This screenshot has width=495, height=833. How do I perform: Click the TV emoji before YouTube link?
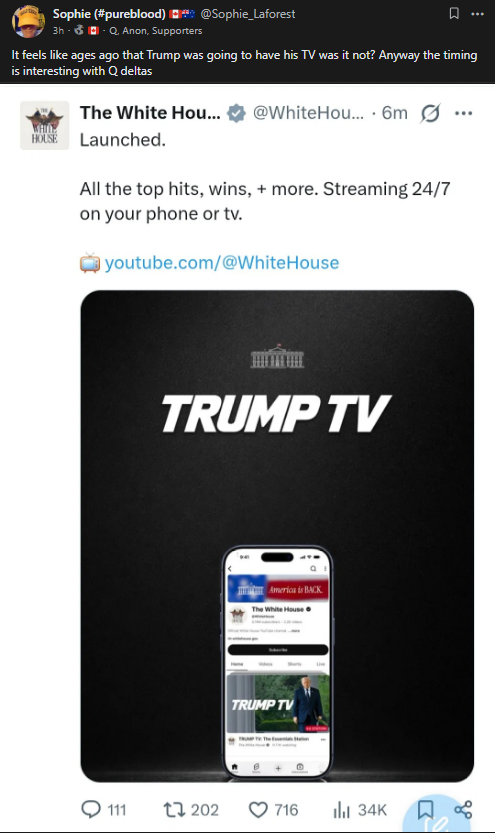tap(90, 263)
